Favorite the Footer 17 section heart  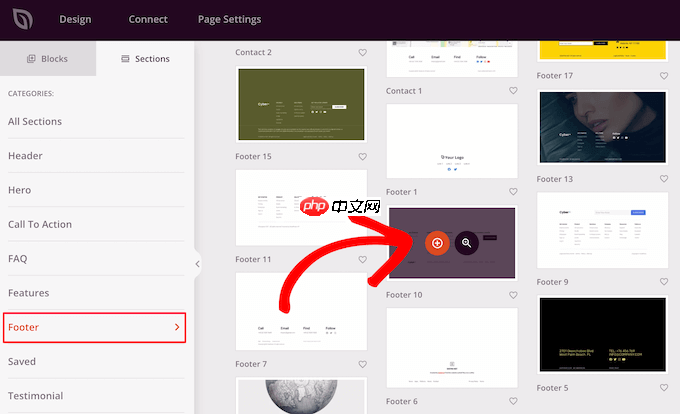[x=664, y=75]
